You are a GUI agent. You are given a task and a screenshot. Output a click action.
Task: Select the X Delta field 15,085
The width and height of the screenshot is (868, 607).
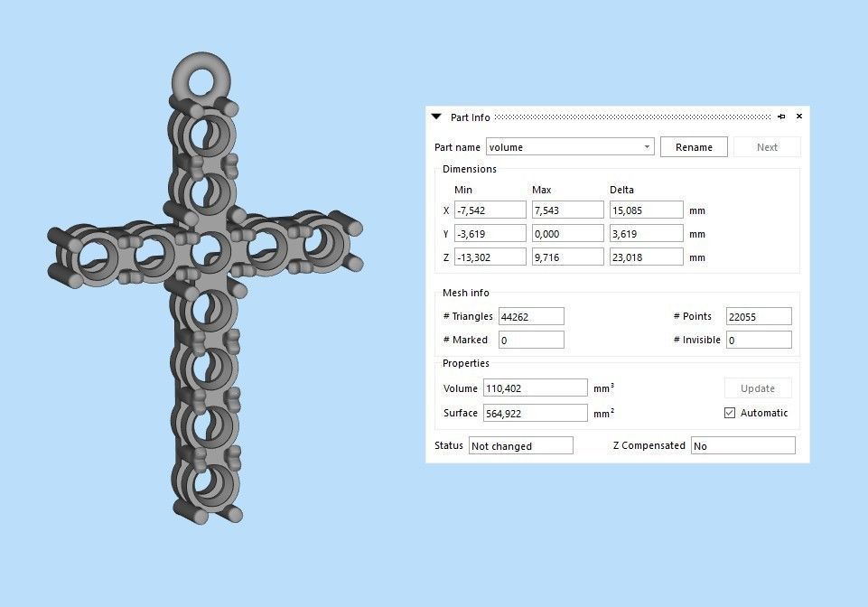[646, 210]
